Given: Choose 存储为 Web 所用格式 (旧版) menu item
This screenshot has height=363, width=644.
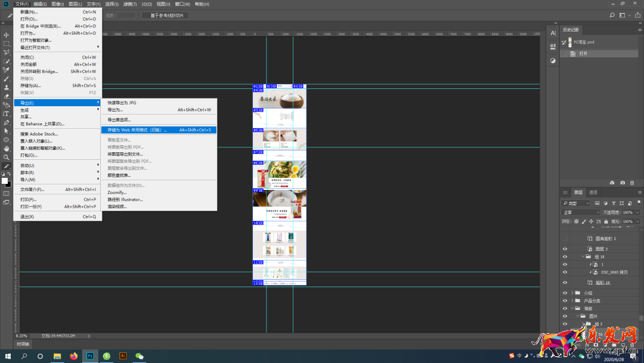Looking at the screenshot, I should (x=137, y=130).
